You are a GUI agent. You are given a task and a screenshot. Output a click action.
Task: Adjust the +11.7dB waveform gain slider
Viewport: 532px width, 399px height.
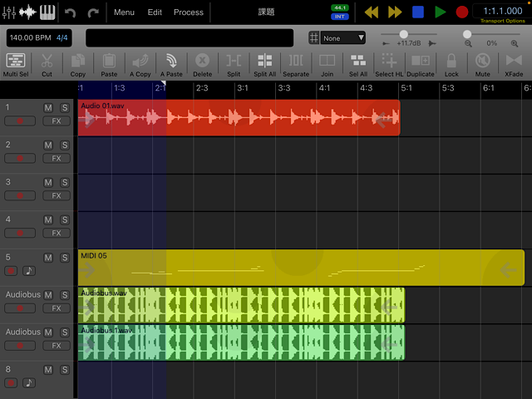click(x=403, y=34)
